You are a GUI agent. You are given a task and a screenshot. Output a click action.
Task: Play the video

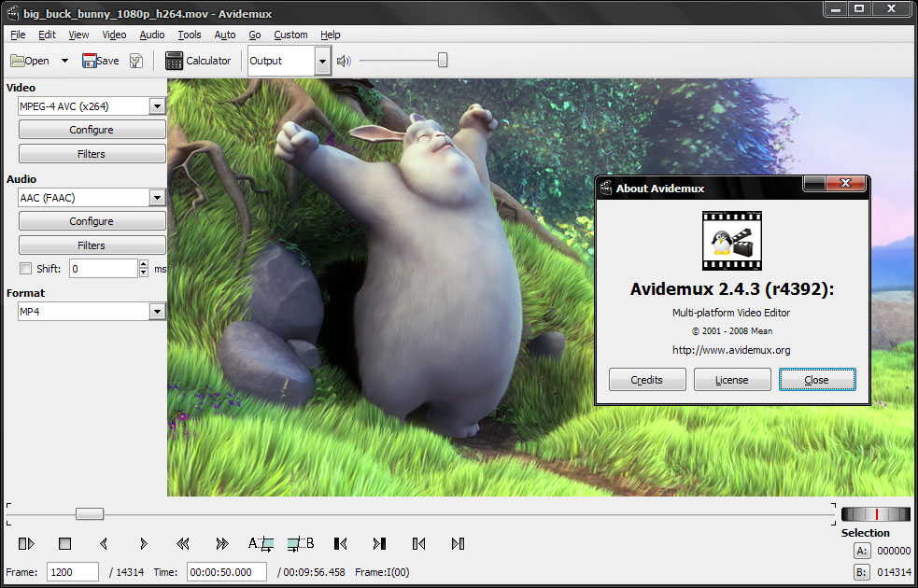(25, 543)
